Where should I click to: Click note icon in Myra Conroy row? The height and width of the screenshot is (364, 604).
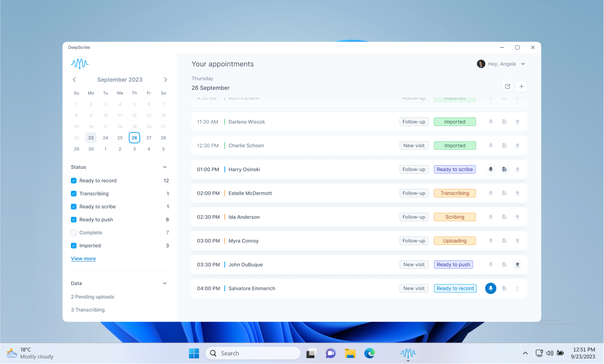tap(505, 241)
